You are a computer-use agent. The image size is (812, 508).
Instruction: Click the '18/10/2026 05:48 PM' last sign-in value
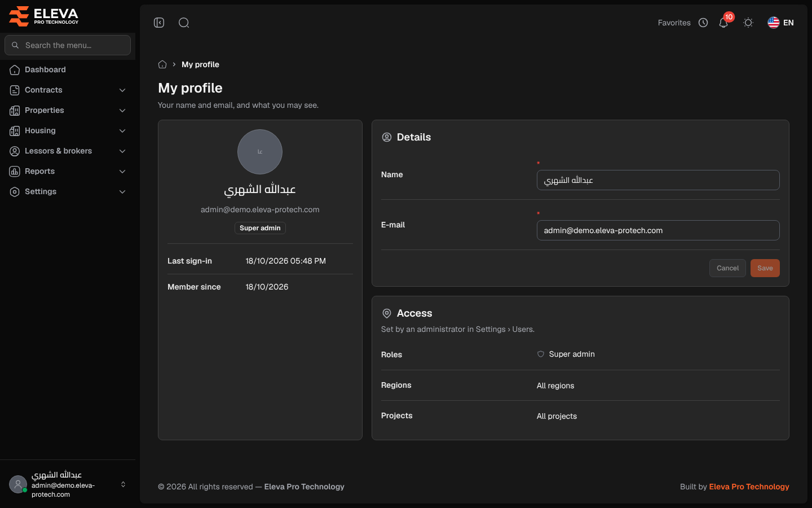[286, 261]
